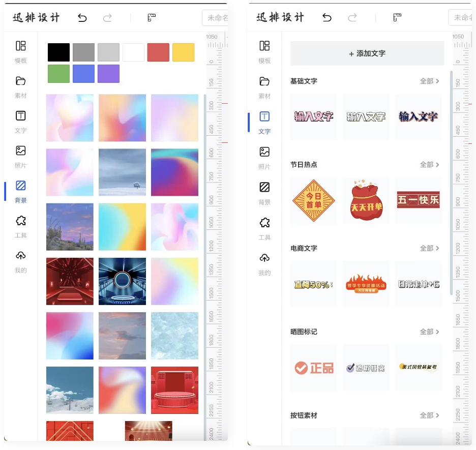Click the undo arrow in the left window
Viewport: 476px width, 450px height.
82,18
